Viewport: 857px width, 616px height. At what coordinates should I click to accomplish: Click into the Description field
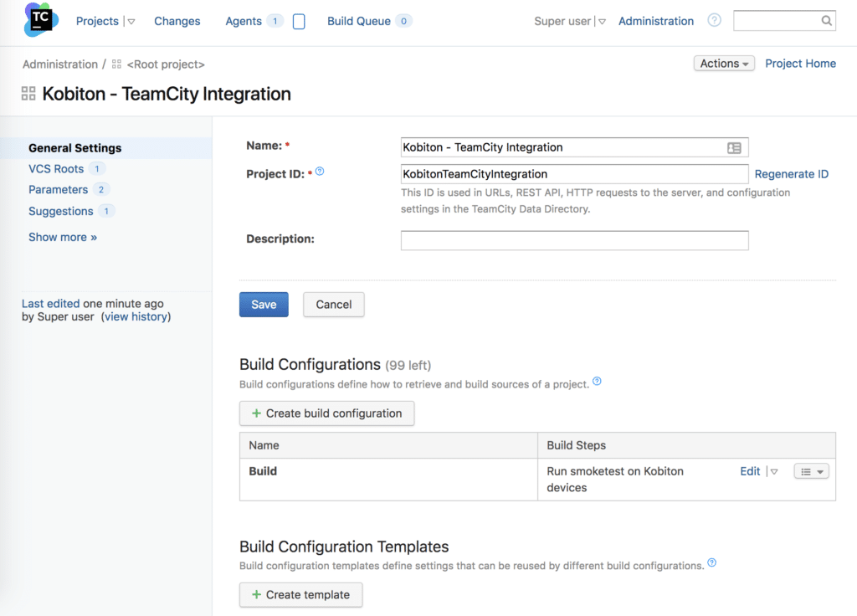574,240
